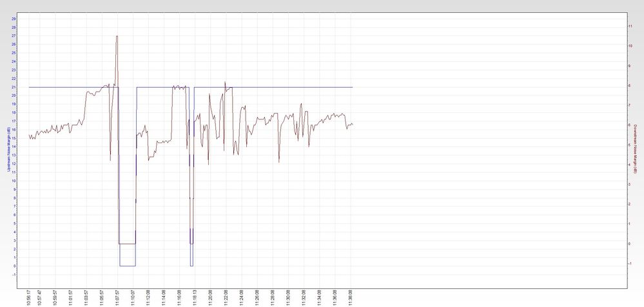Click the 10:56:17 time axis label
Image resolution: width=644 pixels, height=307 pixels.
[x=30, y=297]
